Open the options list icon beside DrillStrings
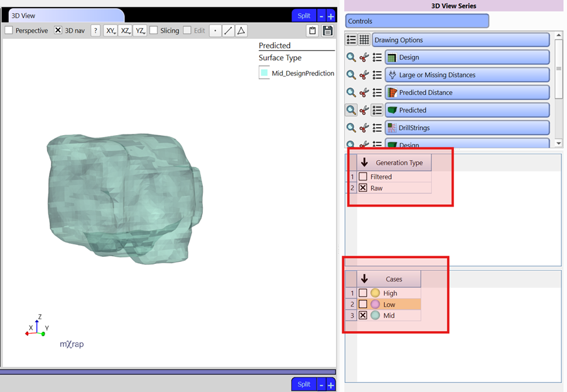The width and height of the screenshot is (567, 392). click(377, 128)
